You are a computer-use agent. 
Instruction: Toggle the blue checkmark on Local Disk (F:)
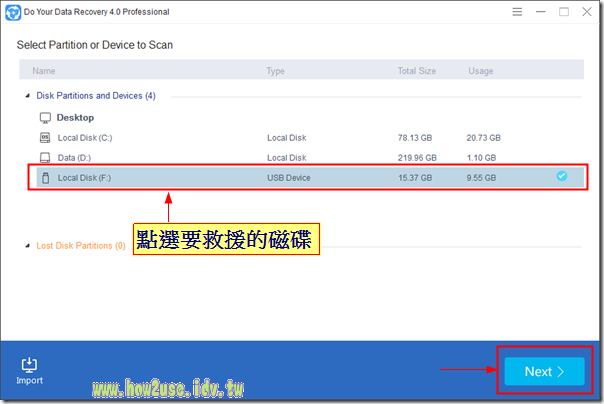click(x=562, y=177)
